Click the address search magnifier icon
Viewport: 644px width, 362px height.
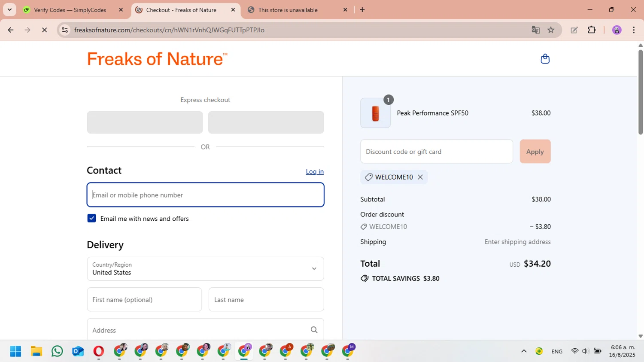(314, 330)
